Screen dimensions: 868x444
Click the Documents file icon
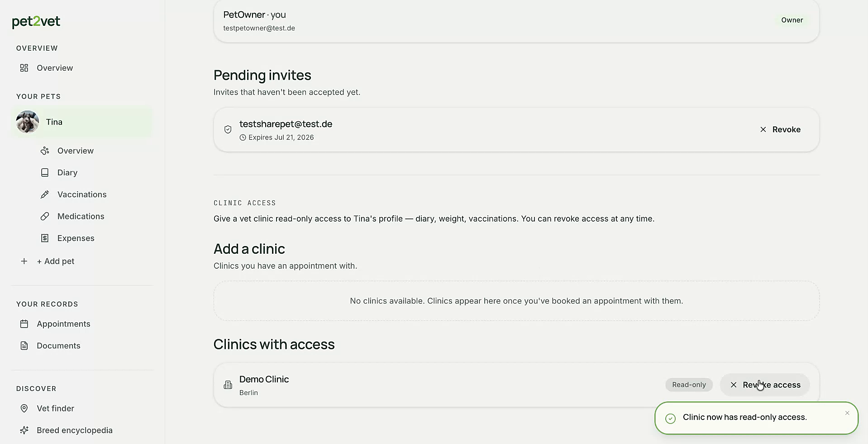24,346
